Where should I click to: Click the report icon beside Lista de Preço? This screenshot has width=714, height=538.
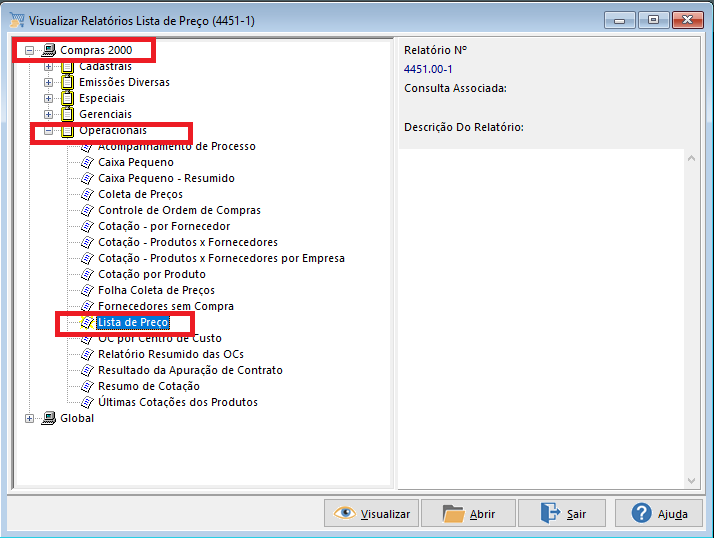point(87,322)
